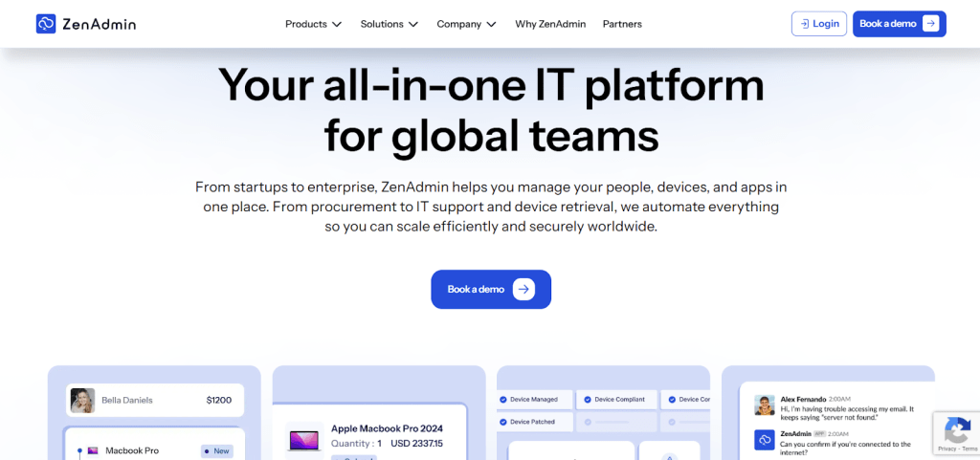
Task: Select the New status badge on Macbook Pro
Action: pos(217,450)
